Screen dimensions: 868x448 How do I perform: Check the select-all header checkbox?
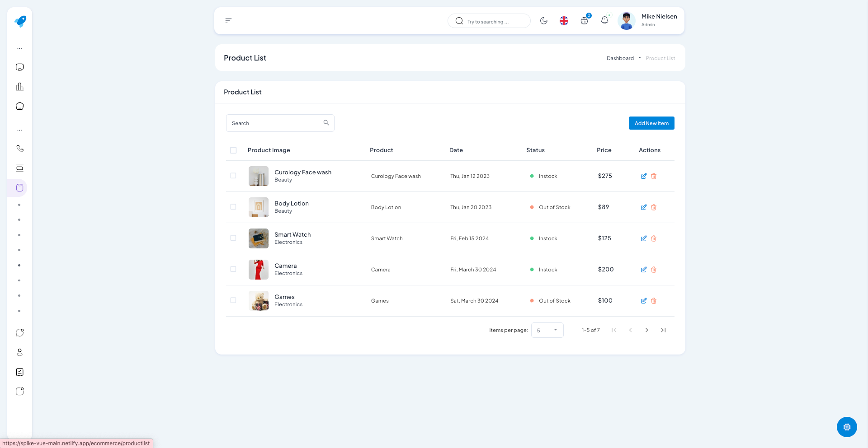coord(233,150)
